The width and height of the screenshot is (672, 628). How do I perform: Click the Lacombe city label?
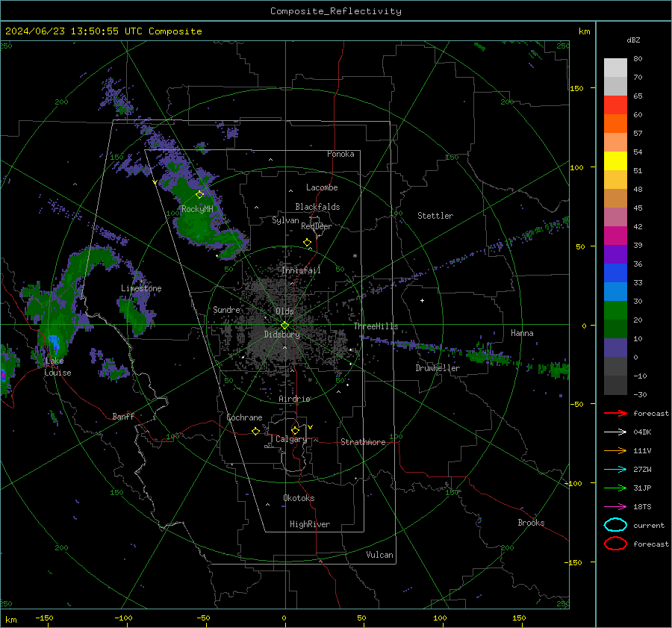tap(322, 187)
